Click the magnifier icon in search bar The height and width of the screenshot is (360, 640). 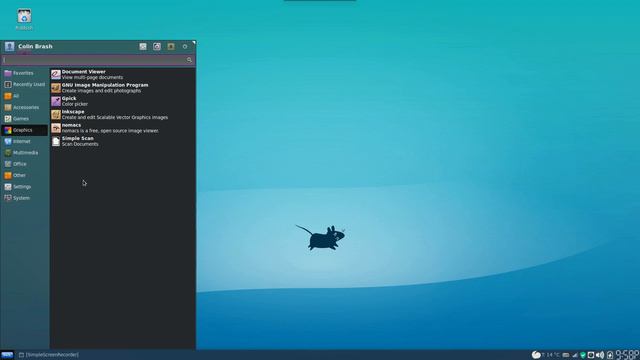(189, 60)
